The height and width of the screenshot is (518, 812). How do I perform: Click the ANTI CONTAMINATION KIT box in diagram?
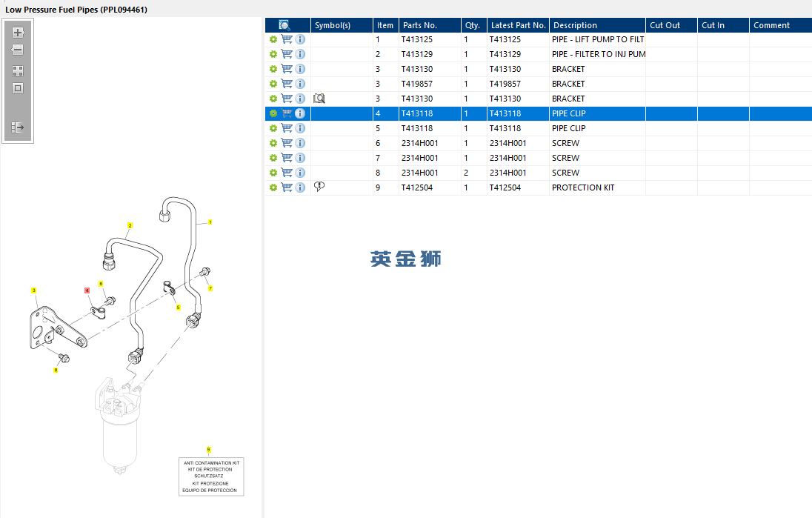tap(210, 477)
